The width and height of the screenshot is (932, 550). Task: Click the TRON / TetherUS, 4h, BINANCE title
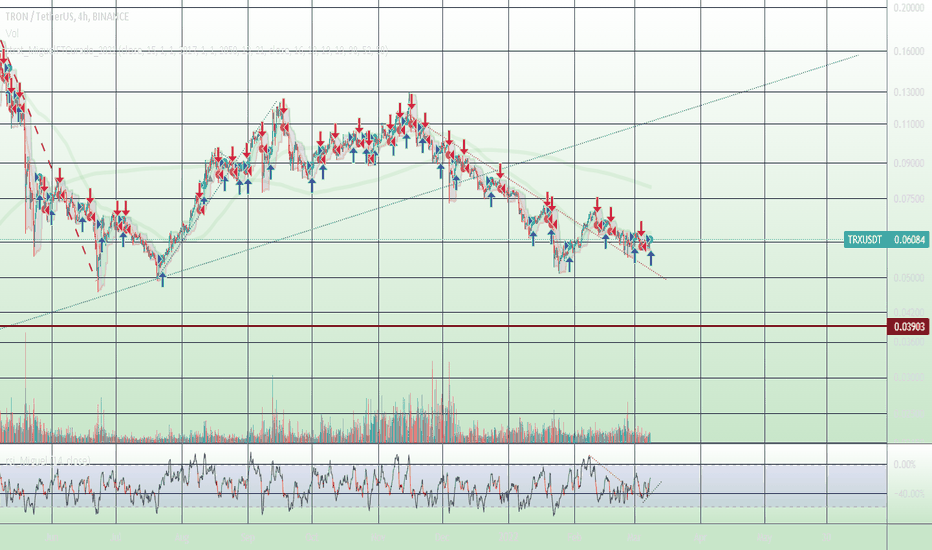coord(67,17)
